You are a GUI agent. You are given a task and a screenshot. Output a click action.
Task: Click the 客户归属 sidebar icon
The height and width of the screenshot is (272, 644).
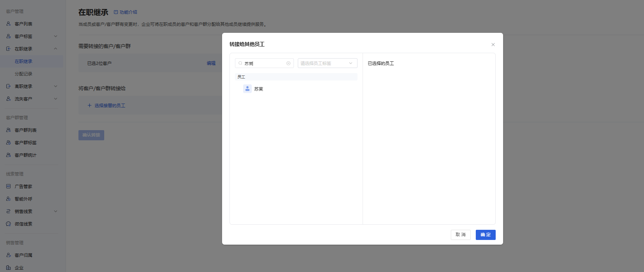tap(9, 255)
